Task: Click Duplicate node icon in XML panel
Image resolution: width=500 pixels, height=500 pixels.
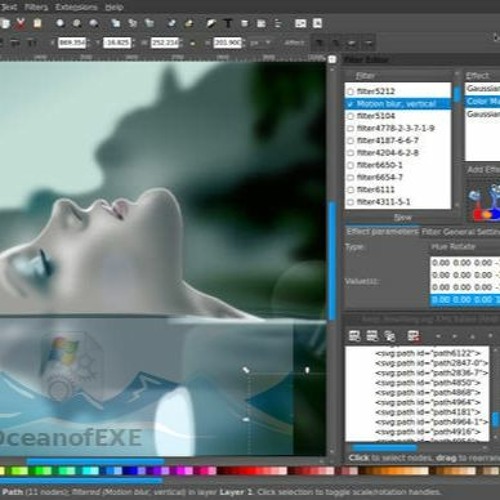Action: coord(389,336)
